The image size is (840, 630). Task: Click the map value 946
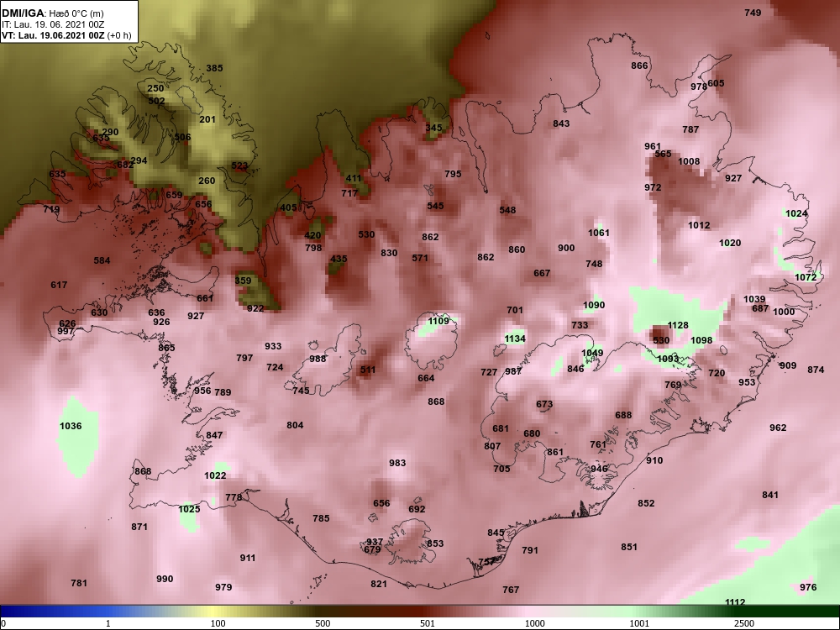pyautogui.click(x=599, y=469)
